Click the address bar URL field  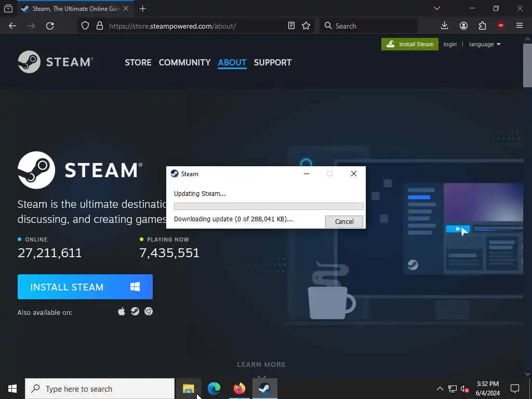click(x=195, y=26)
